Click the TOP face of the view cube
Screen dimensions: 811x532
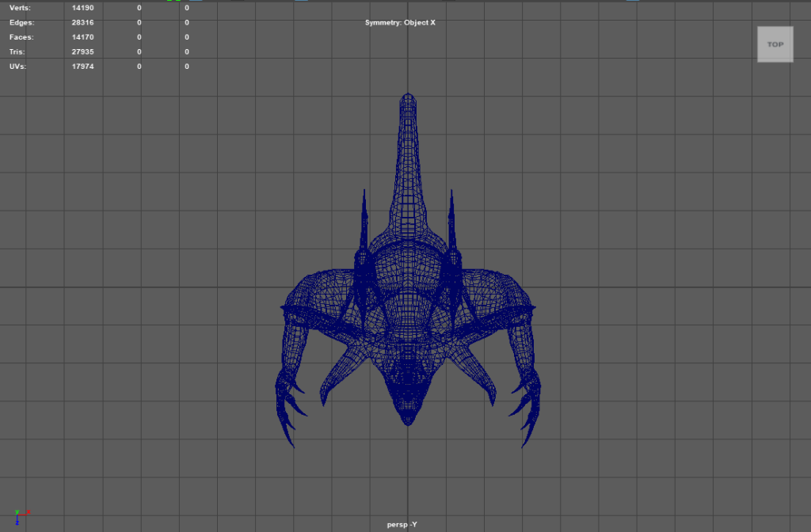[x=775, y=44]
